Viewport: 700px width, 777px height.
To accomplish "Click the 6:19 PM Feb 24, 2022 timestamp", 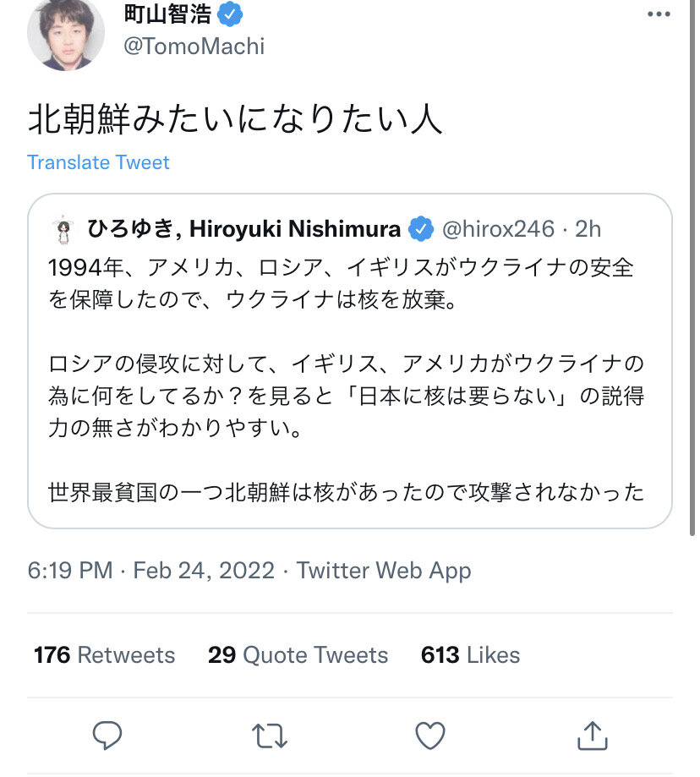I will pyautogui.click(x=151, y=571).
